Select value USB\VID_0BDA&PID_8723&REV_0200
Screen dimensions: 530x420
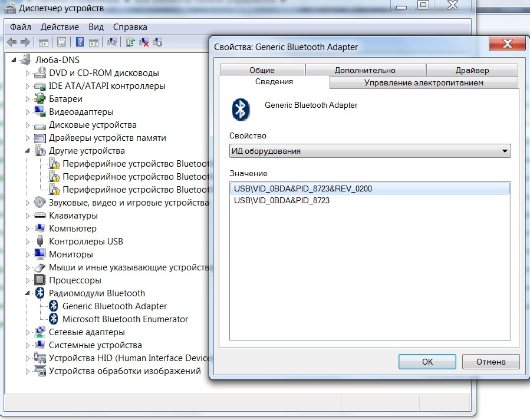[370, 188]
